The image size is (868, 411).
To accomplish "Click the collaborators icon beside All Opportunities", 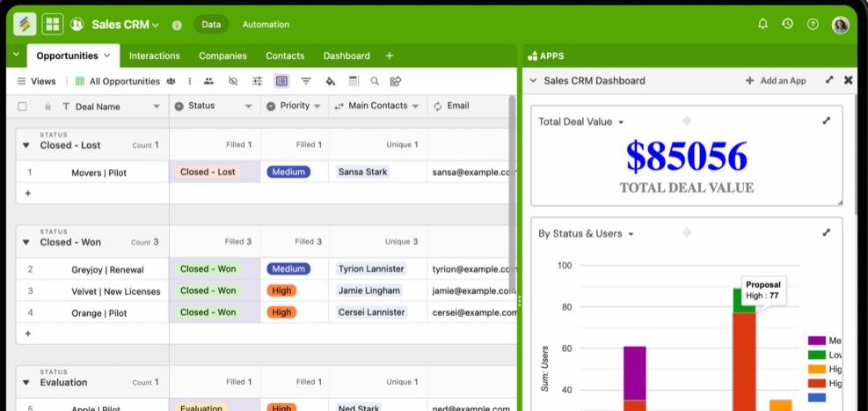I will [171, 82].
